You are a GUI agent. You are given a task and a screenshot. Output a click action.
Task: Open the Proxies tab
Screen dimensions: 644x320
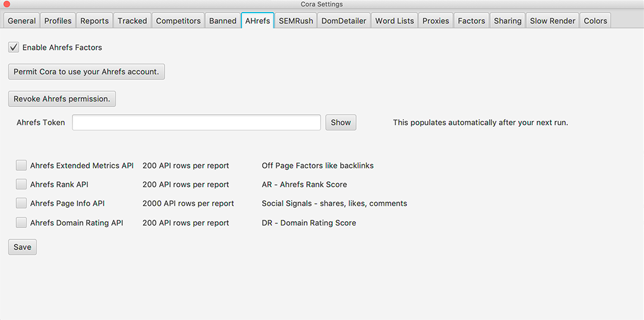click(436, 21)
